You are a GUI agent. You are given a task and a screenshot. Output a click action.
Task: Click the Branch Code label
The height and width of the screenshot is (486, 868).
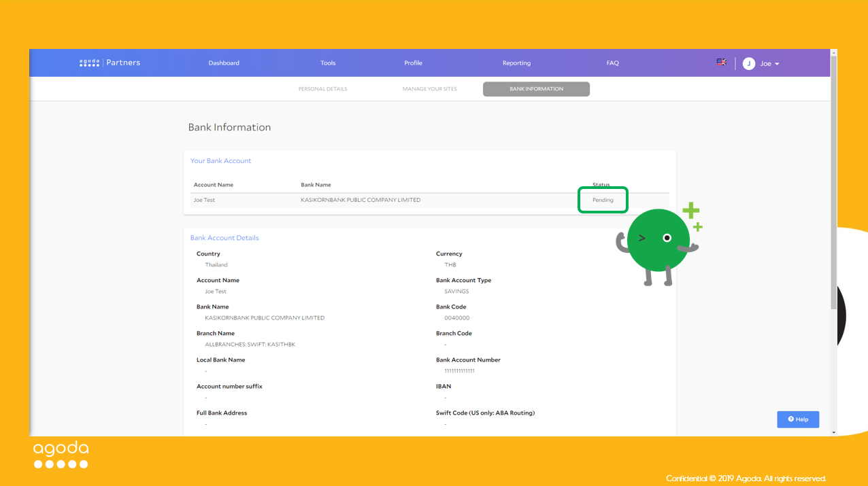[x=454, y=333]
